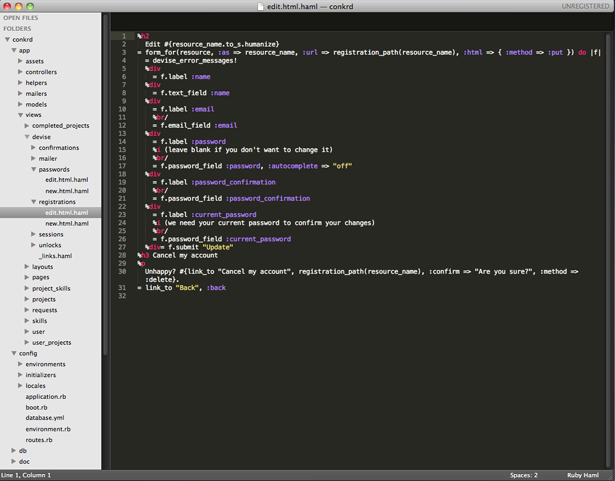
Task: Click line number 30 in gutter
Action: [x=122, y=271]
